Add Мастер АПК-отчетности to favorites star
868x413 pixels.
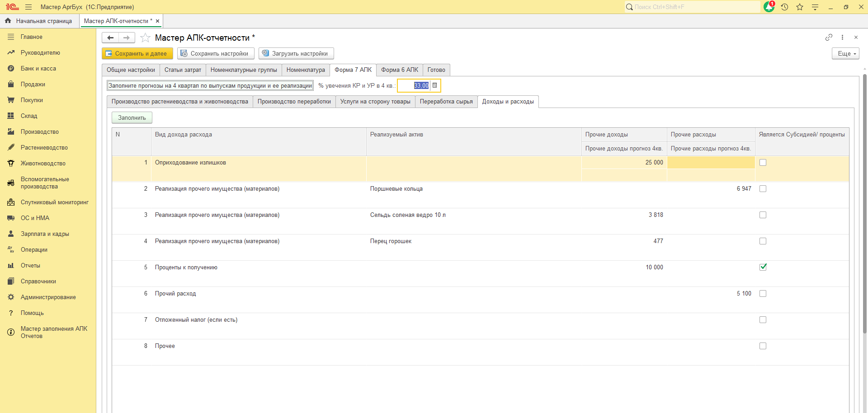145,38
